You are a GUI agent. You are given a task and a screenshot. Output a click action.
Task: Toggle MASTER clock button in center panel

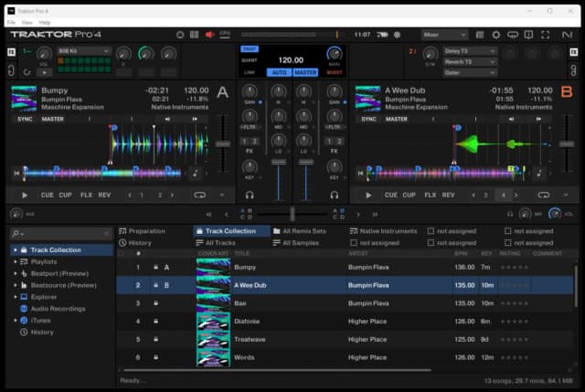[305, 72]
